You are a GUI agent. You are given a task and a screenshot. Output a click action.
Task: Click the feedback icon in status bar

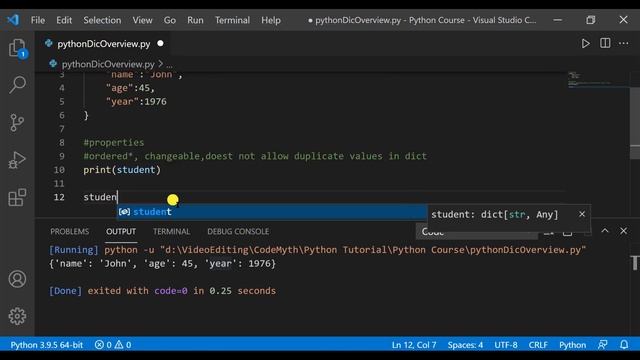point(602,344)
